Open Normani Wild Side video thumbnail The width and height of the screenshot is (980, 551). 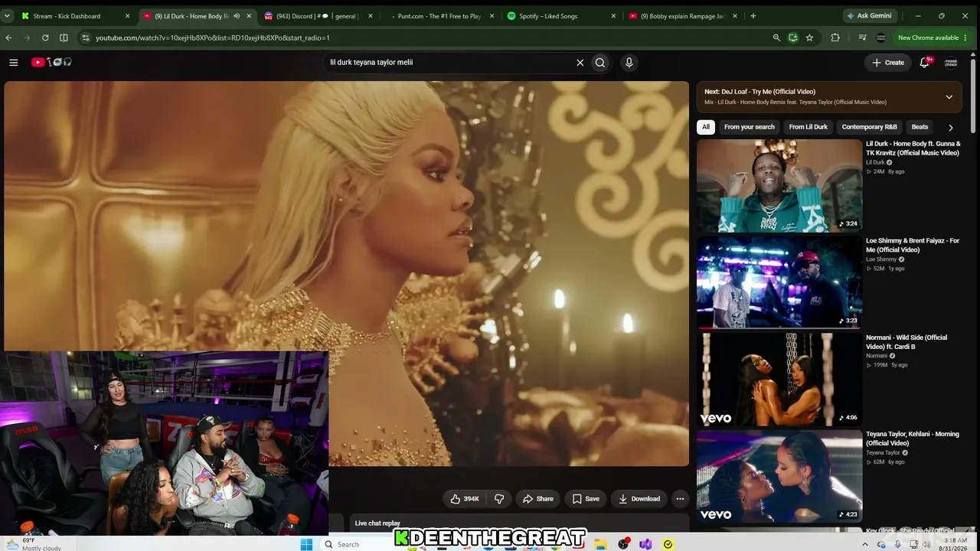click(779, 379)
